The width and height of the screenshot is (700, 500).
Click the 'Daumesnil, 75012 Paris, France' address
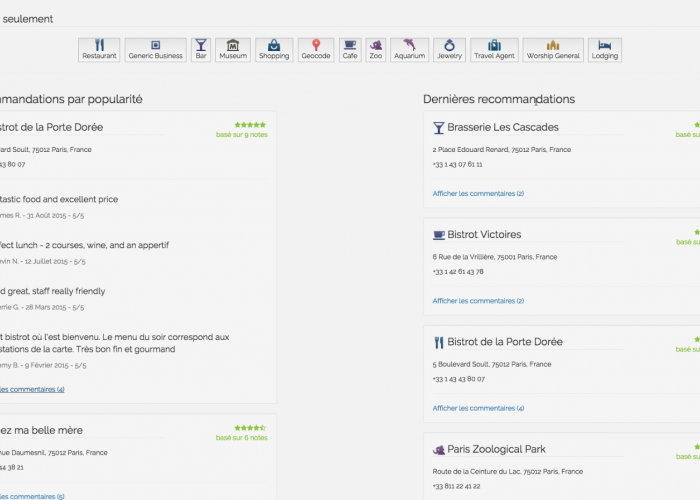pyautogui.click(x=54, y=453)
